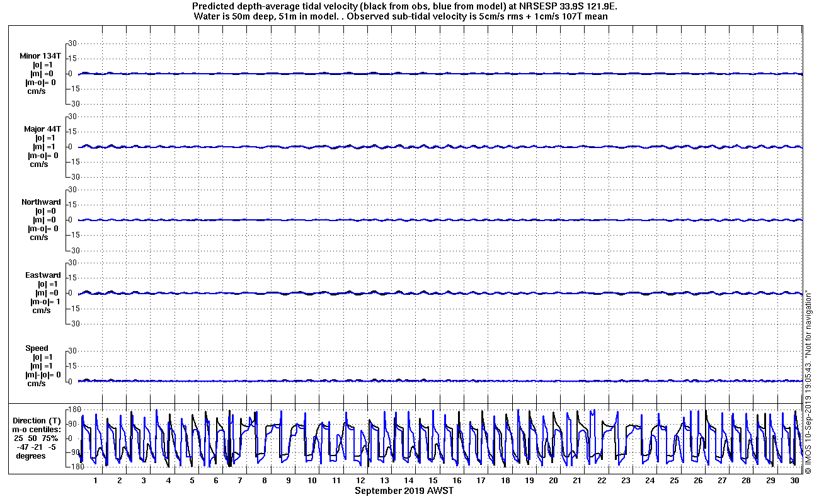Select day "19" on the date axis
Viewport: 819px width, 504px height.
(529, 481)
